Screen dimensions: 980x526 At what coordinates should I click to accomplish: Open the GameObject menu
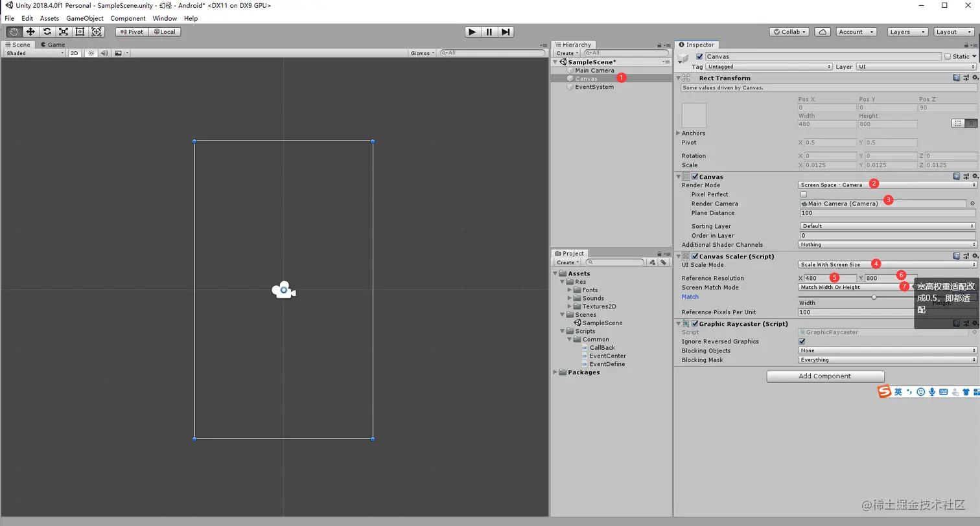[x=85, y=19]
